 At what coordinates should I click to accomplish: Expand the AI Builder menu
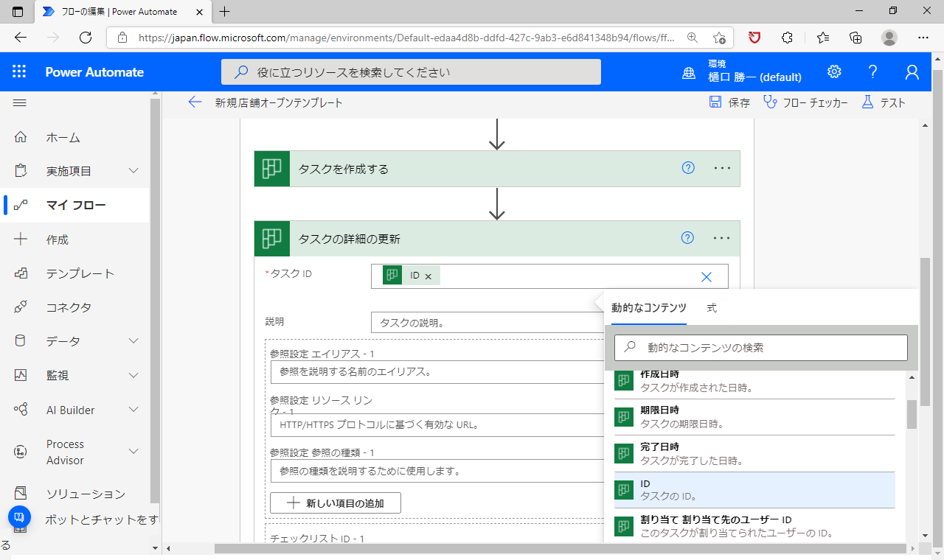(x=133, y=410)
